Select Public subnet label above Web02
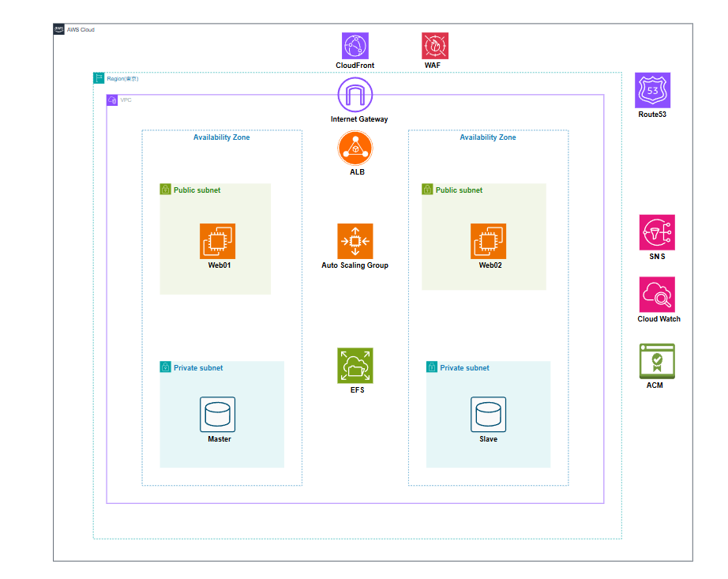Viewport: 728px width, 579px height. point(460,190)
